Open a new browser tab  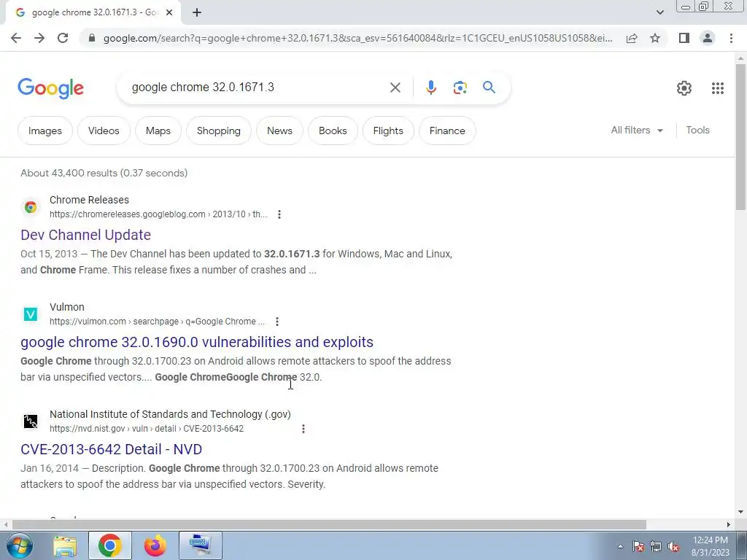197,12
